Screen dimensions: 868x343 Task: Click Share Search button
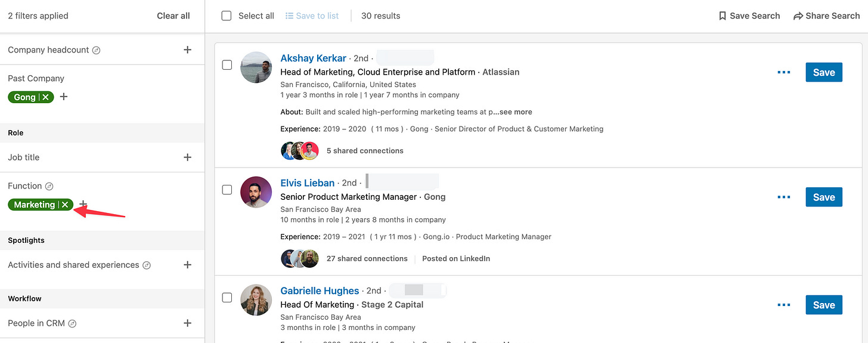click(826, 16)
